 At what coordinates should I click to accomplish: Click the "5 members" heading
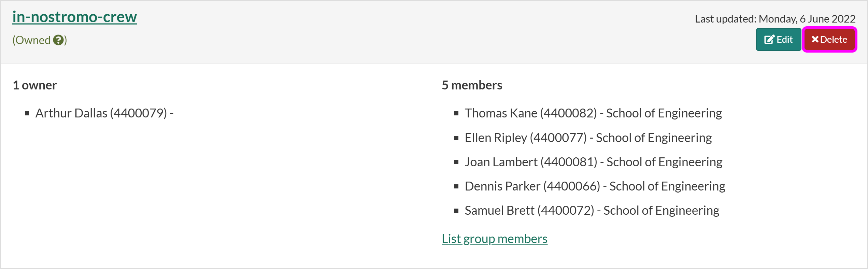[472, 85]
